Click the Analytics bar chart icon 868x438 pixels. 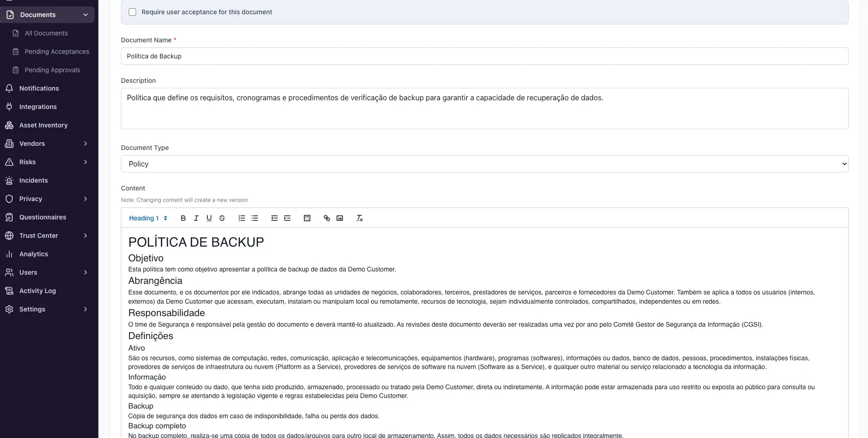[x=9, y=254]
